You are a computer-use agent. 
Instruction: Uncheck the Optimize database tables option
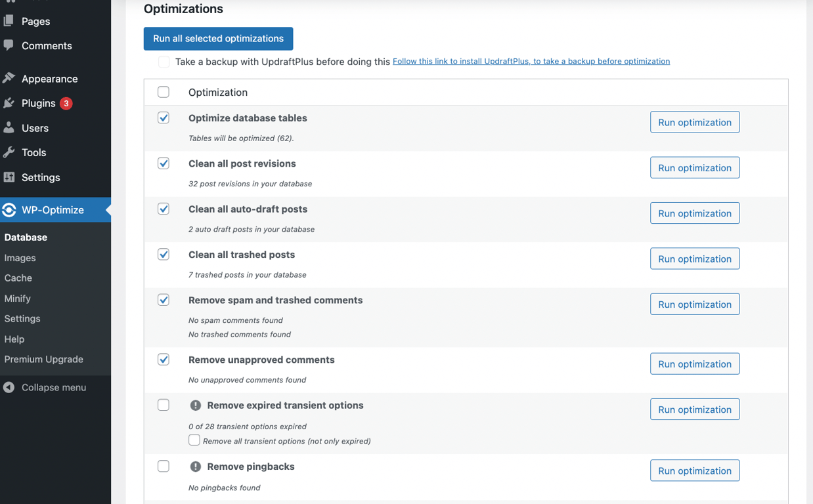point(164,117)
